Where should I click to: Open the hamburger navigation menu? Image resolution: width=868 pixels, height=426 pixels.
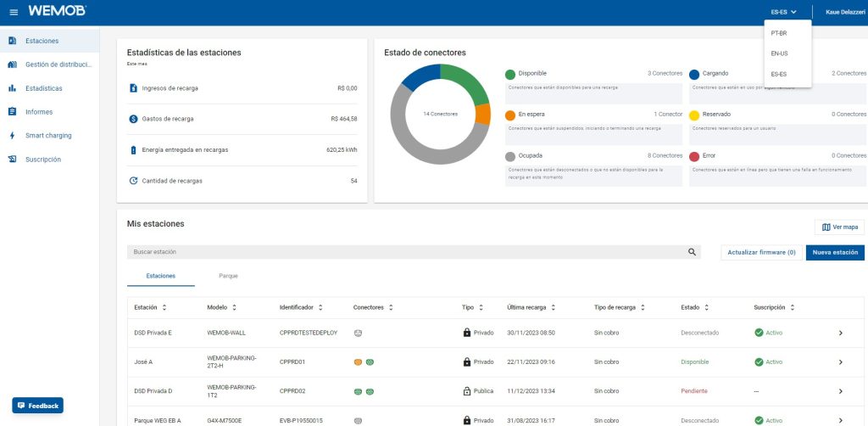point(13,12)
